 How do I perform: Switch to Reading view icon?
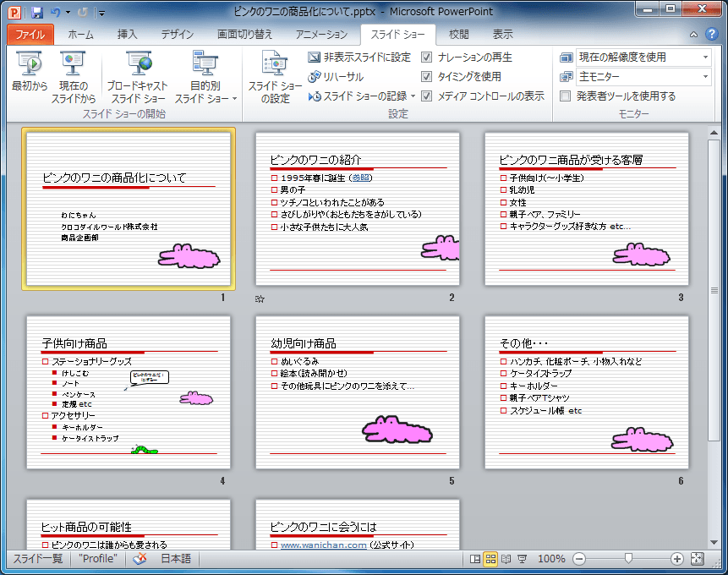(x=506, y=559)
